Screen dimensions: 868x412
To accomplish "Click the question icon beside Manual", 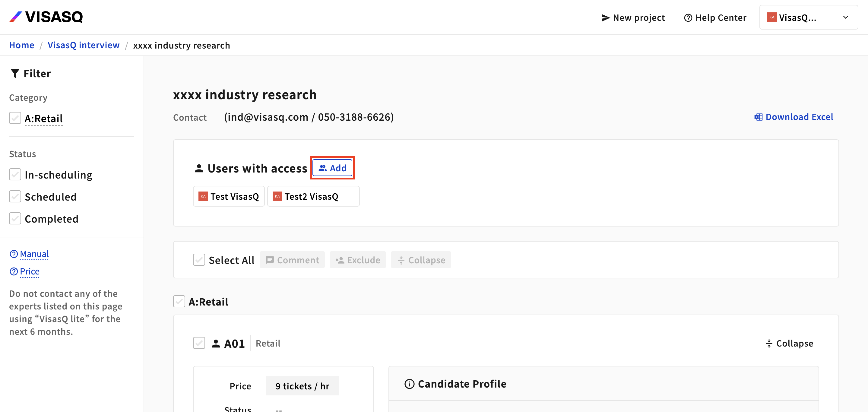I will click(14, 254).
